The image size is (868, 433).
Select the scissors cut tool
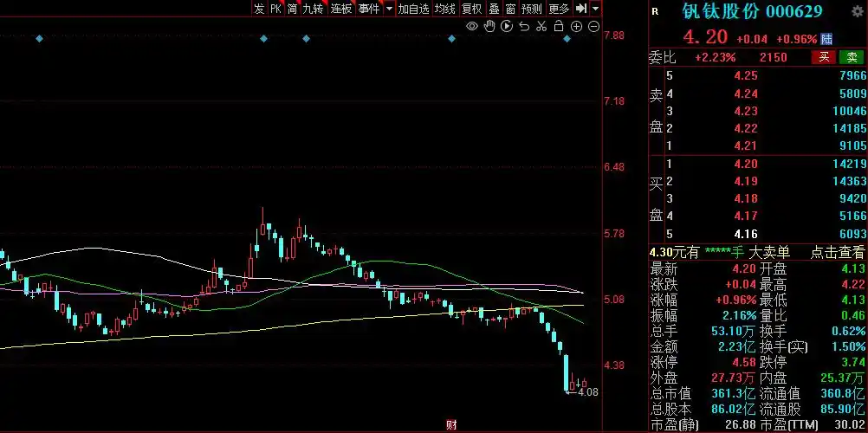click(541, 26)
